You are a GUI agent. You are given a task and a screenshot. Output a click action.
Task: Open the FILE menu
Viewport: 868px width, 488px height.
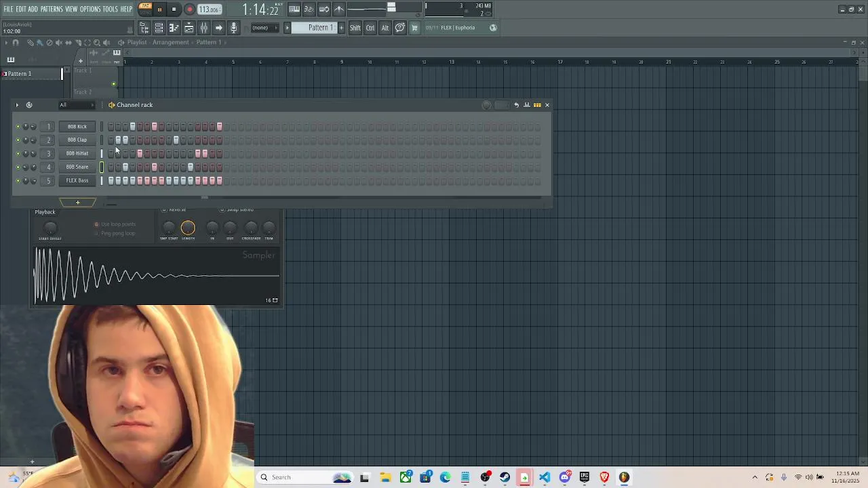click(x=8, y=9)
